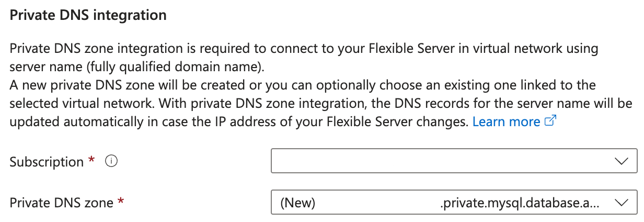Click the Learn more link
The image size is (644, 222).
pos(506,122)
